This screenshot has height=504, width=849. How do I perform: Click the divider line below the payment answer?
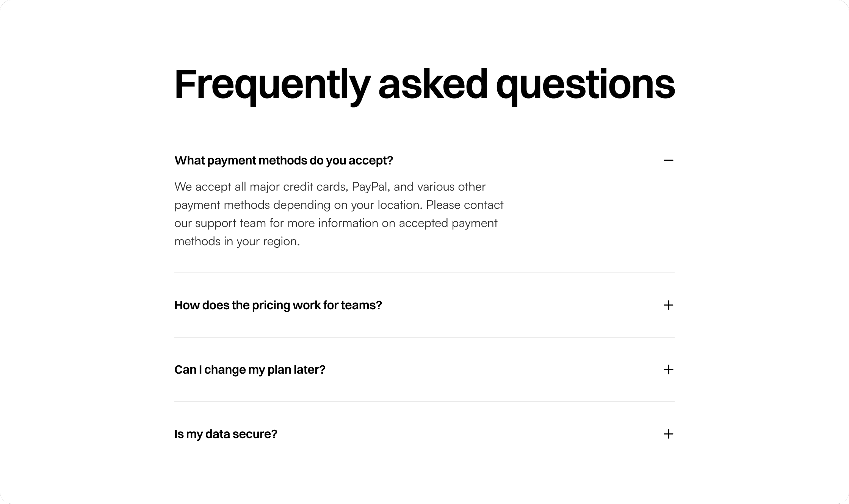(424, 273)
